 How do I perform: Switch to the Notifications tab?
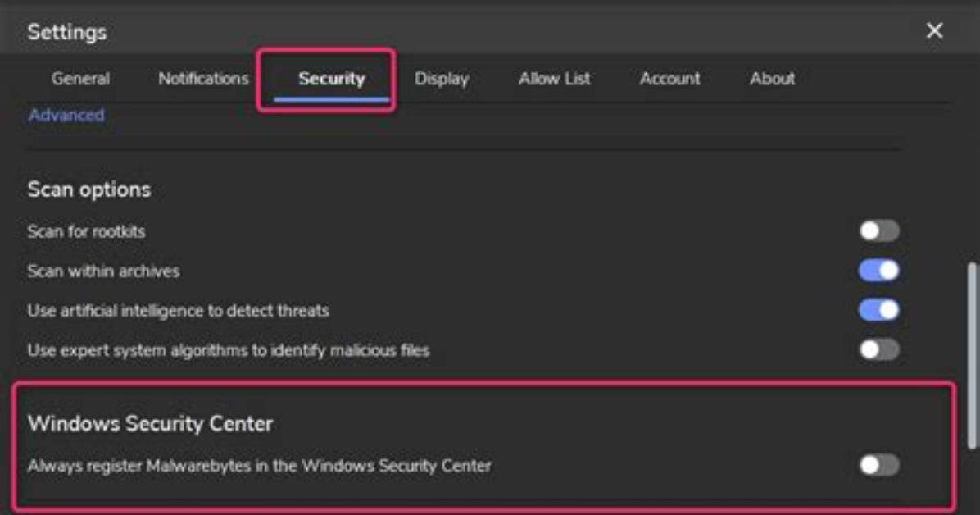(x=203, y=79)
